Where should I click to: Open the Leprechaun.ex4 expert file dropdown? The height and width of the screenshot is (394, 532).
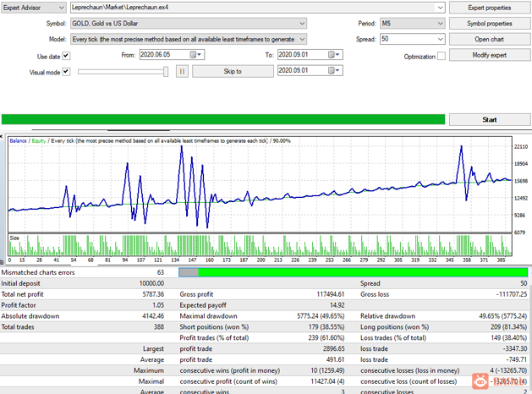(x=257, y=8)
